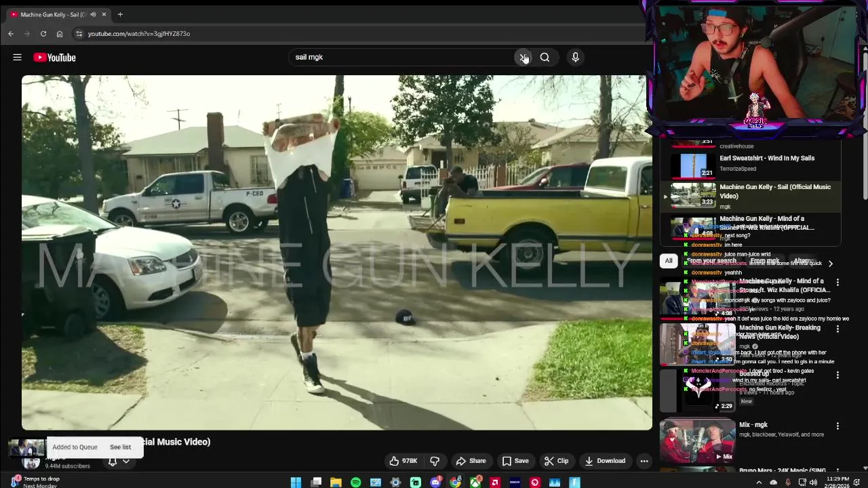868x488 pixels.
Task: Reload the page
Action: coord(43,34)
